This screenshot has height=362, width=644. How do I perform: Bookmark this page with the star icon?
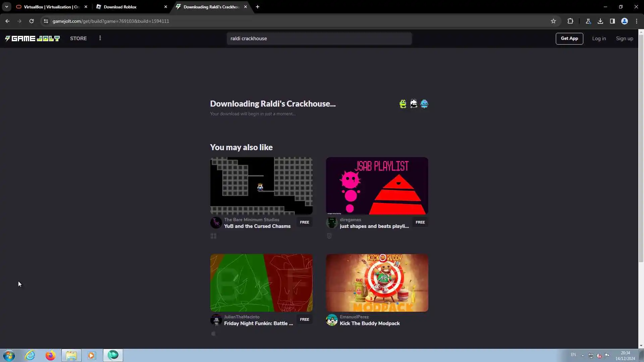click(553, 21)
